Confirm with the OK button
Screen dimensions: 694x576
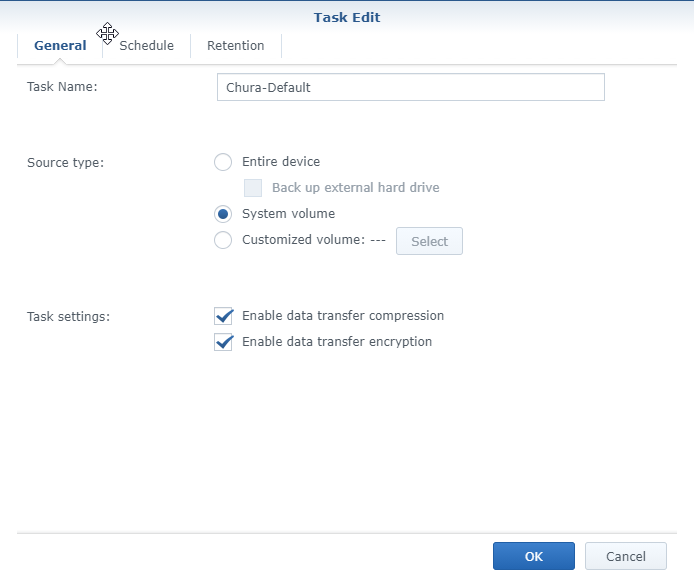(x=533, y=556)
